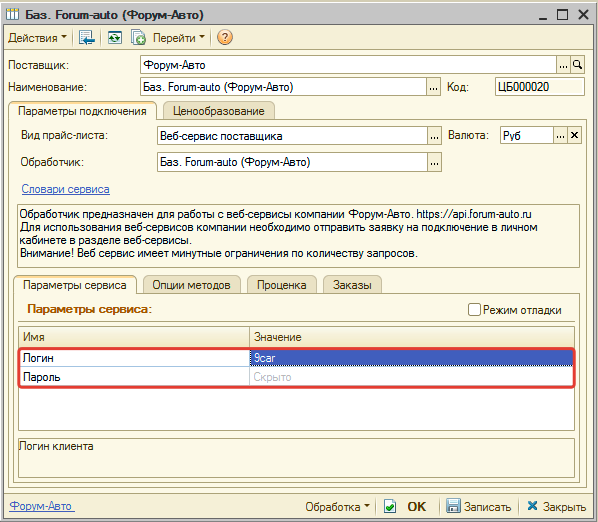The height and width of the screenshot is (522, 598).
Task: Expand the Перейти menu
Action: pos(178,38)
